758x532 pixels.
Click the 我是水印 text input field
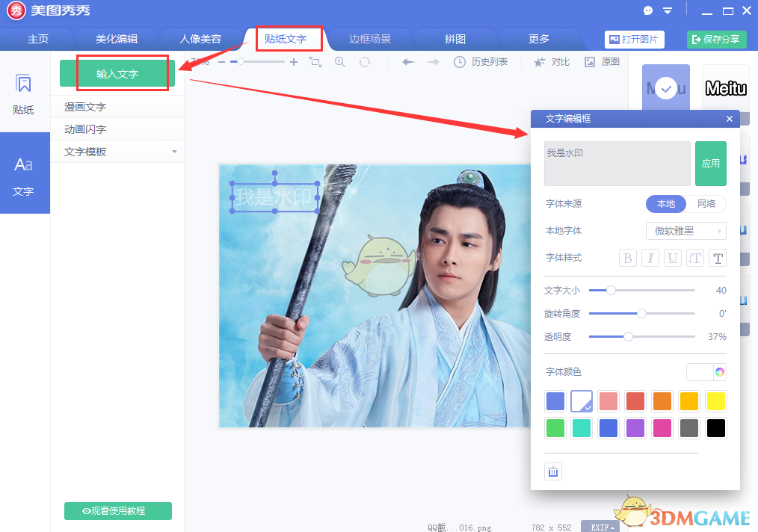pyautogui.click(x=617, y=163)
